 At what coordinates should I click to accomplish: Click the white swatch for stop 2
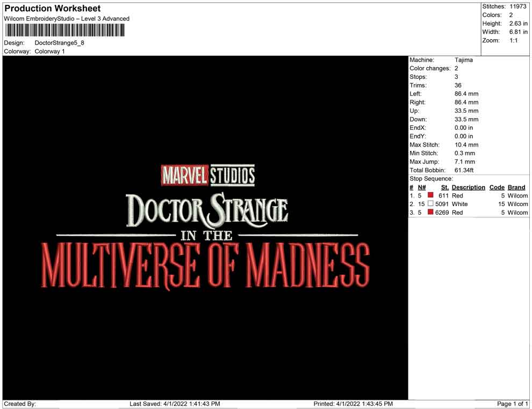[430, 204]
